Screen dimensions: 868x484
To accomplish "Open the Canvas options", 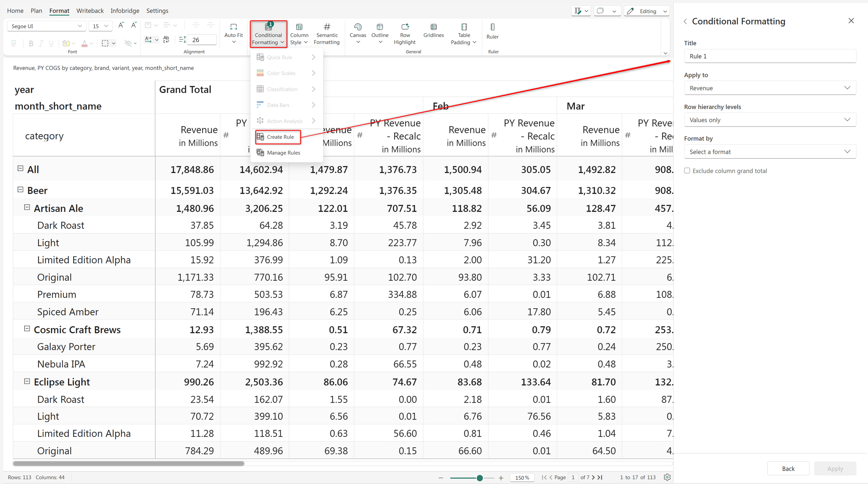I will click(x=358, y=34).
